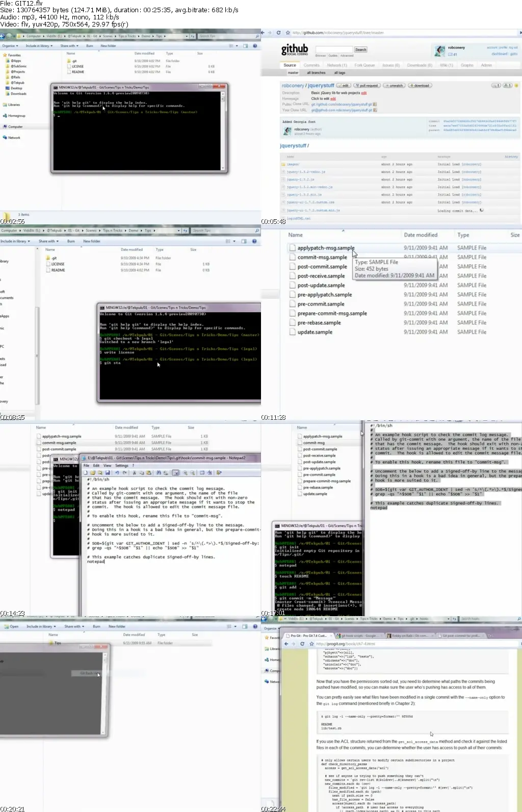Click the 'download' button on jquerystuff repo
This screenshot has width=522, height=812.
[420, 86]
